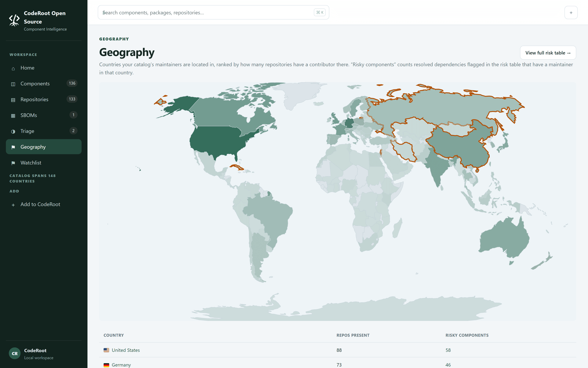Click the CR avatar circle
588x368 pixels.
(x=15, y=353)
